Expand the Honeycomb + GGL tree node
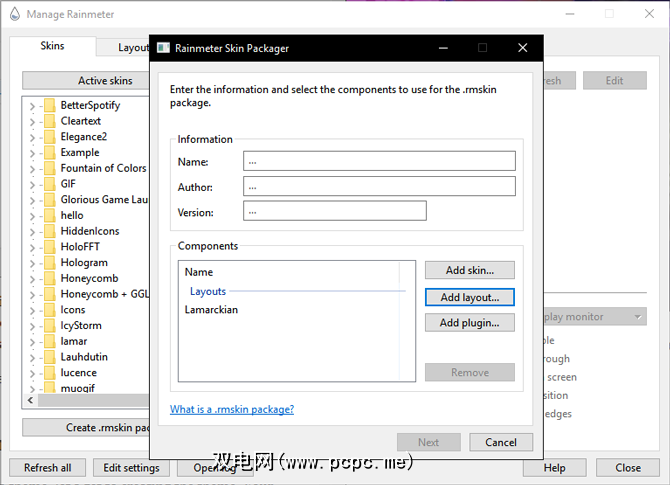 tap(32, 295)
